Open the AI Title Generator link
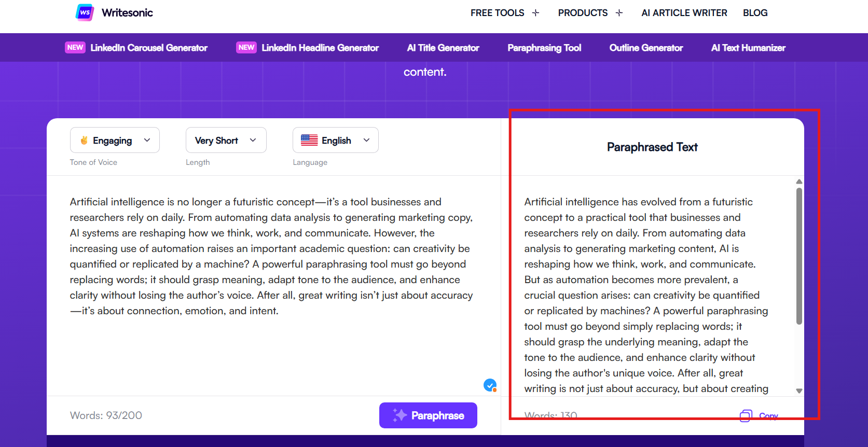This screenshot has width=868, height=447. tap(443, 48)
